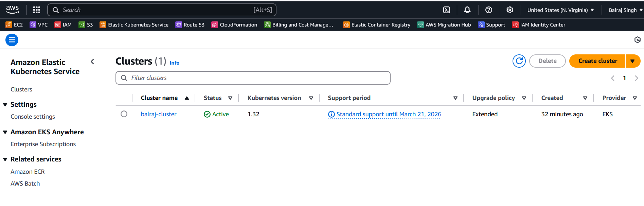The width and height of the screenshot is (644, 206).
Task: Open AWS Batch related service
Action: point(25,184)
